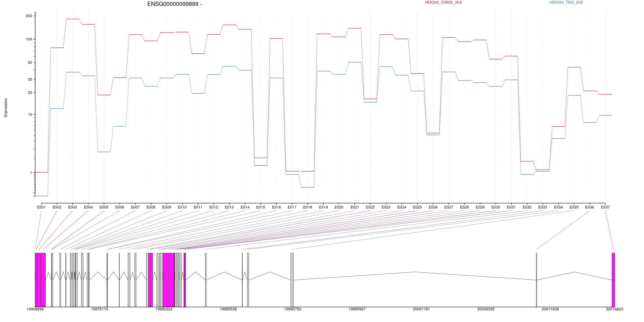Select exon label E027
The width and height of the screenshot is (644, 322).
tap(449, 207)
